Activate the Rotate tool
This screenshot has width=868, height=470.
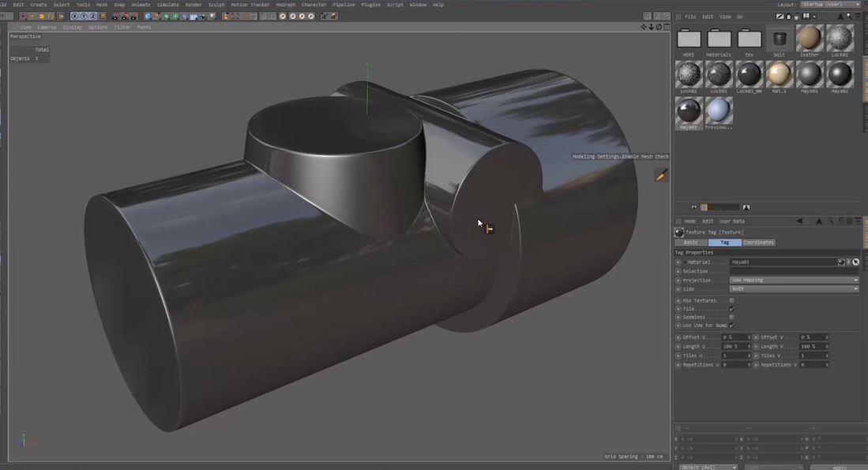click(x=50, y=16)
